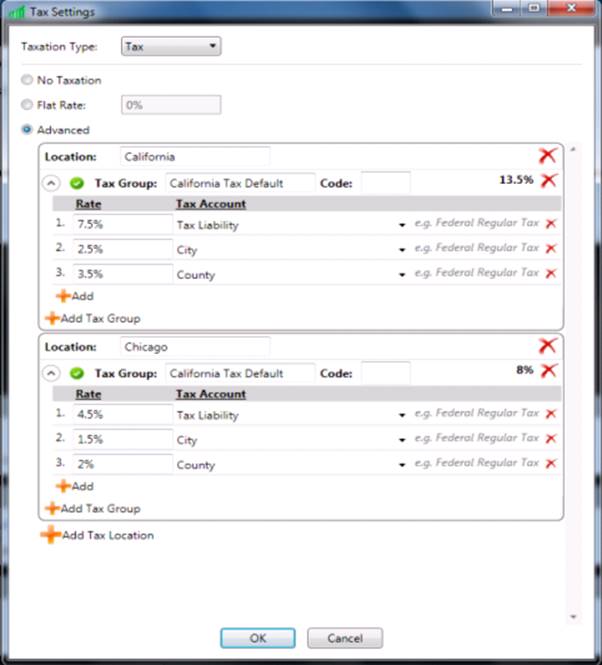602x665 pixels.
Task: Delete the California location with red X
Action: [x=547, y=156]
